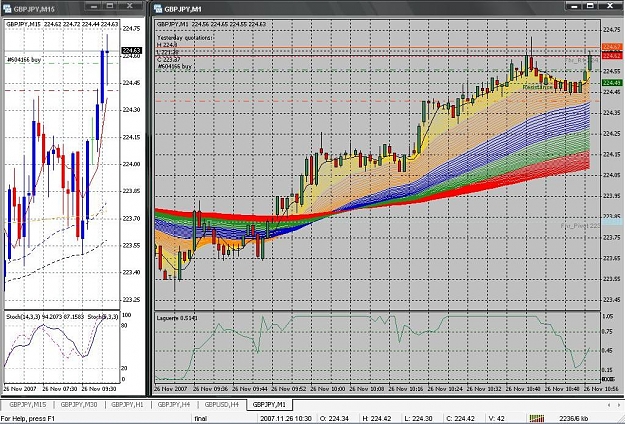The width and height of the screenshot is (625, 424).
Task: Switch to the GBPJPY,M30 chart tab
Action: 79,404
